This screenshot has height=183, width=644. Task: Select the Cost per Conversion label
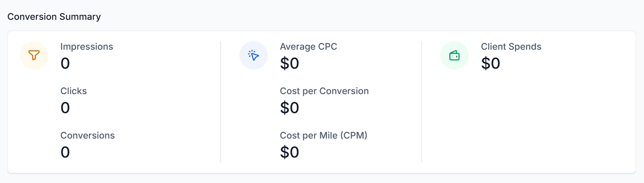pyautogui.click(x=324, y=91)
